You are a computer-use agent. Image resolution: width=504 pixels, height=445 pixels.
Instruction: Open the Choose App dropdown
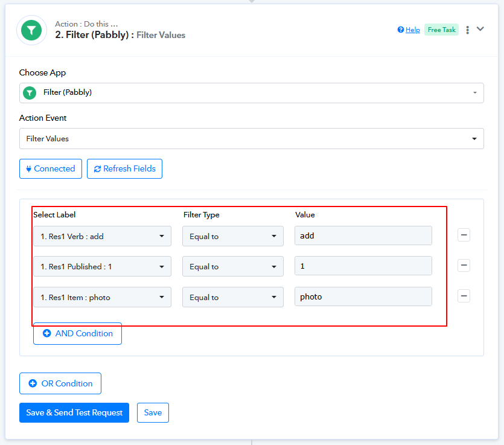pyautogui.click(x=251, y=93)
